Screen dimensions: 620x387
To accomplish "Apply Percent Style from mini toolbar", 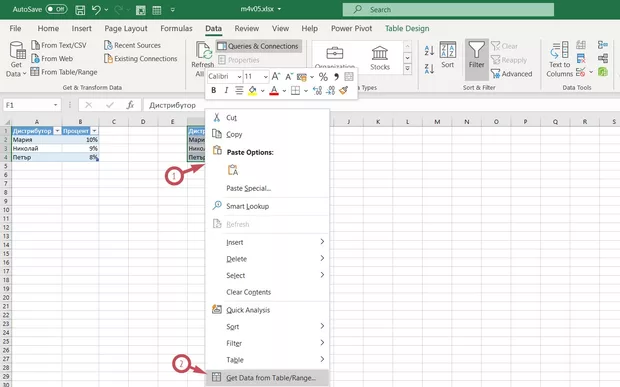I will tap(323, 77).
